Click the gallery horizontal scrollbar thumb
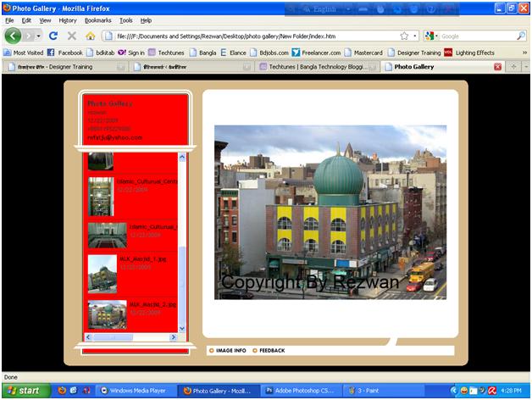Image resolution: width=532 pixels, height=400 pixels. point(113,337)
